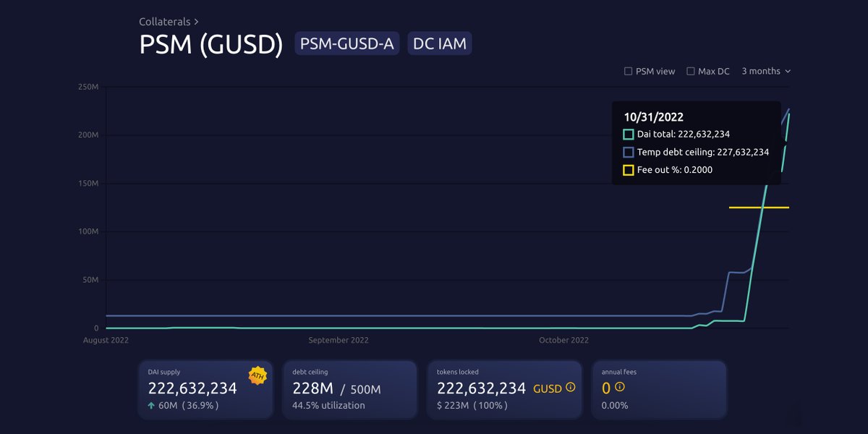Click the info icon next to annual fees
This screenshot has width=868, height=434.
pos(619,388)
